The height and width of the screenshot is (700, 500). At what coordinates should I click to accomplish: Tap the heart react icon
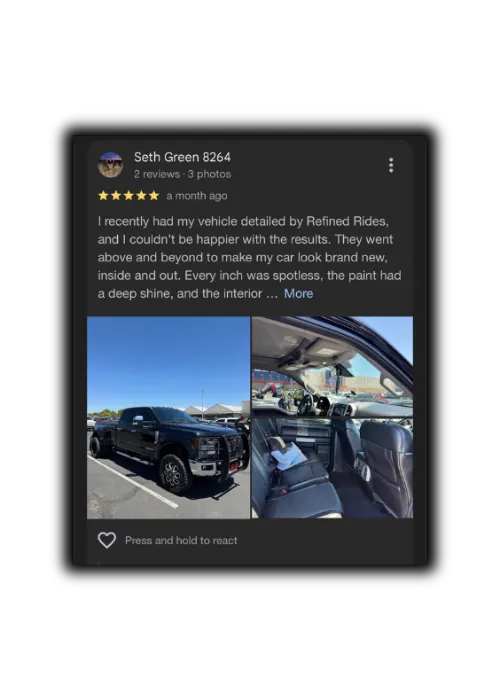click(107, 540)
